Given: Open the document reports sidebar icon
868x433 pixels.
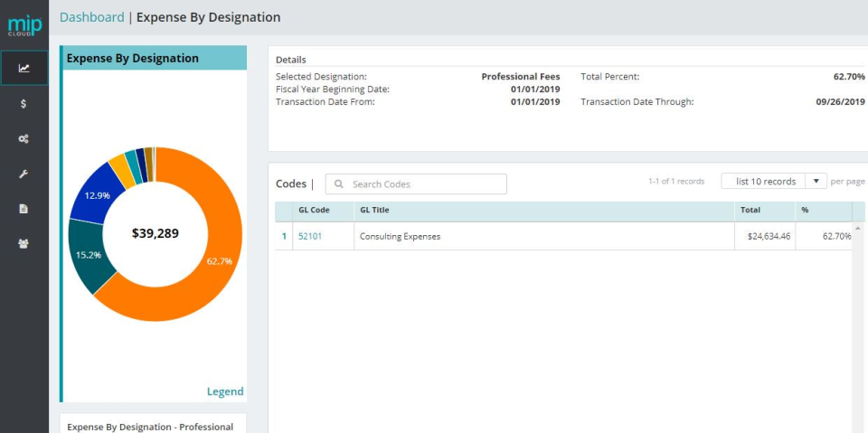Looking at the screenshot, I should point(24,209).
